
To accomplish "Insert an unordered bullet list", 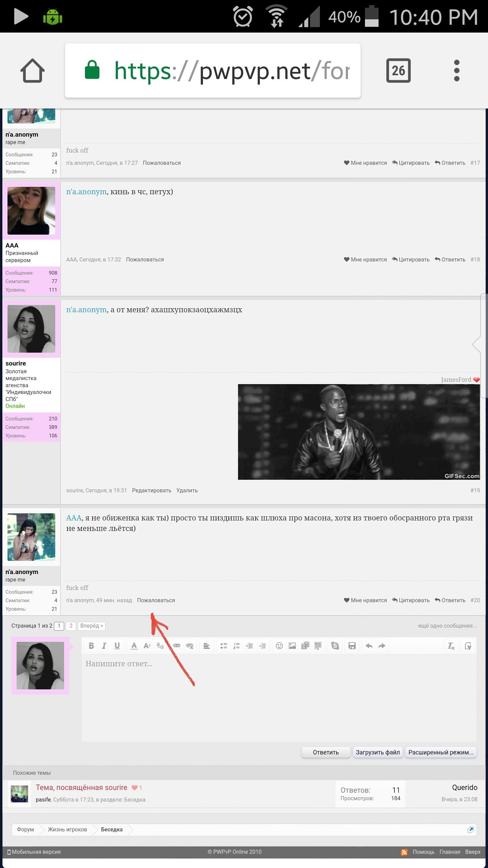I will coord(224,646).
